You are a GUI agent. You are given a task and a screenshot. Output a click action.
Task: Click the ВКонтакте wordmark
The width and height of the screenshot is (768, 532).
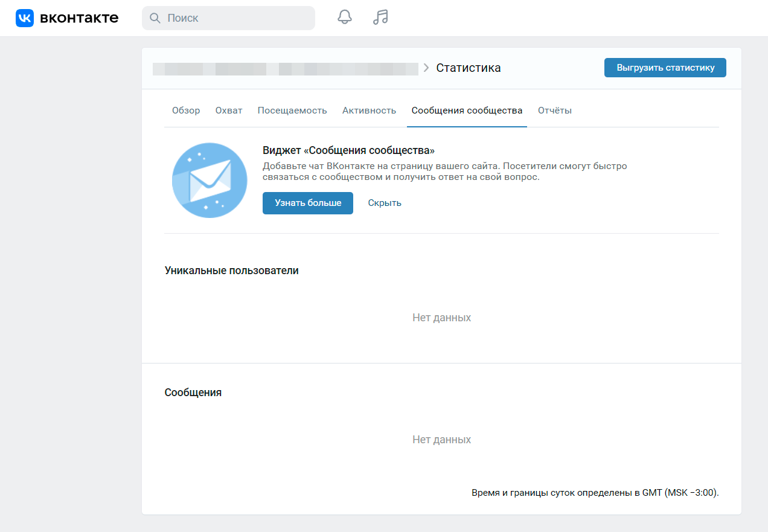[79, 18]
